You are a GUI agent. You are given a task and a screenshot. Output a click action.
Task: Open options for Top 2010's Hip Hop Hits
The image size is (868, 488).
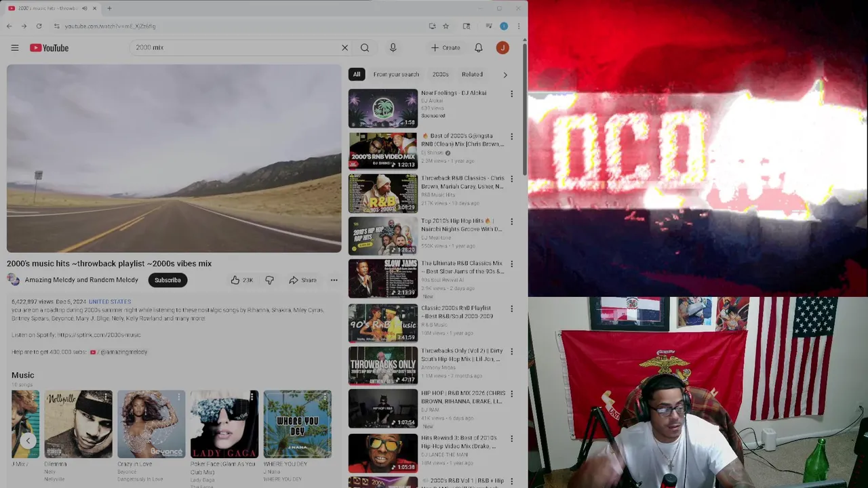click(x=511, y=222)
